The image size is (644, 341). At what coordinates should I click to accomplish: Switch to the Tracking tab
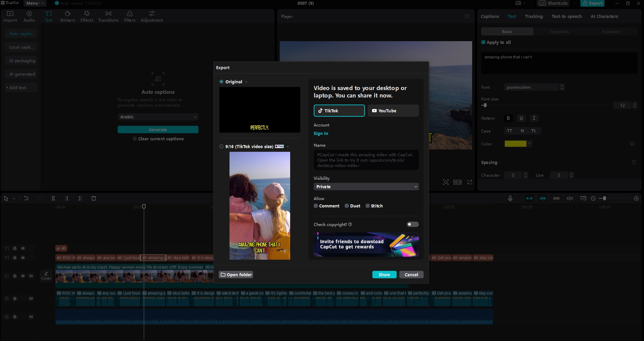pyautogui.click(x=534, y=16)
